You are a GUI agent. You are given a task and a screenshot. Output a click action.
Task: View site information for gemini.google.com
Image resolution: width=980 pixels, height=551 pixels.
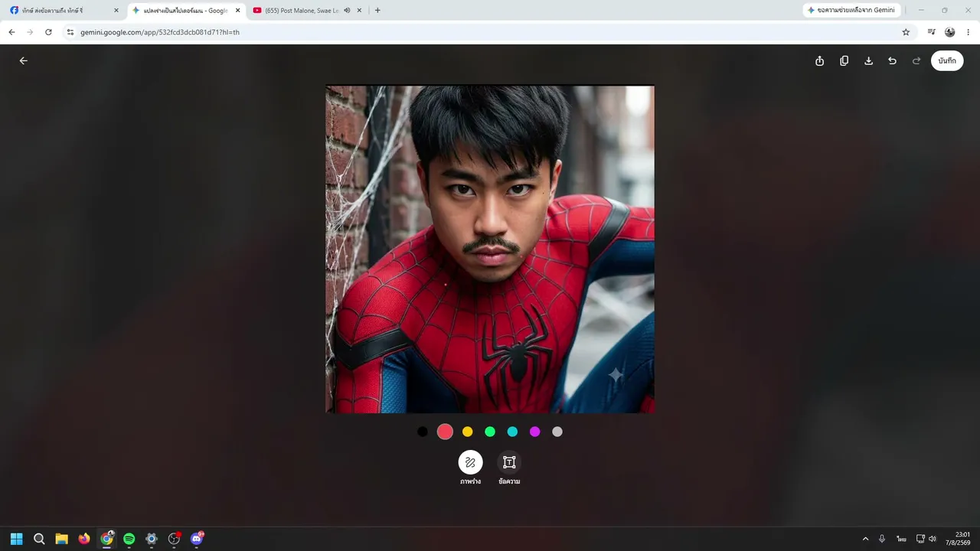coord(70,32)
